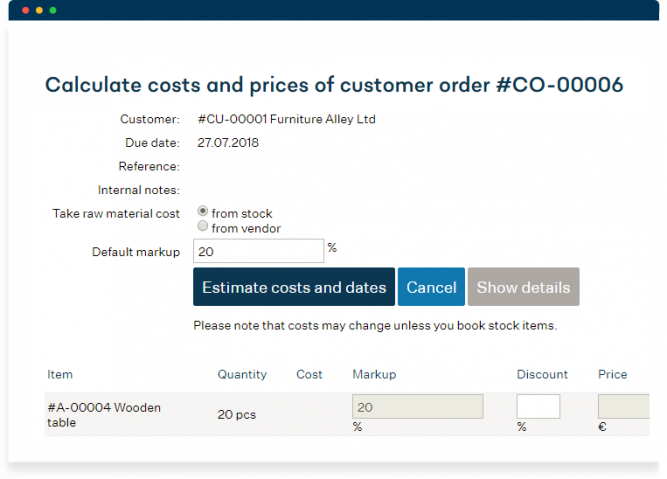
Task: Click the Discount percentage box for Wooden table
Action: coord(538,407)
